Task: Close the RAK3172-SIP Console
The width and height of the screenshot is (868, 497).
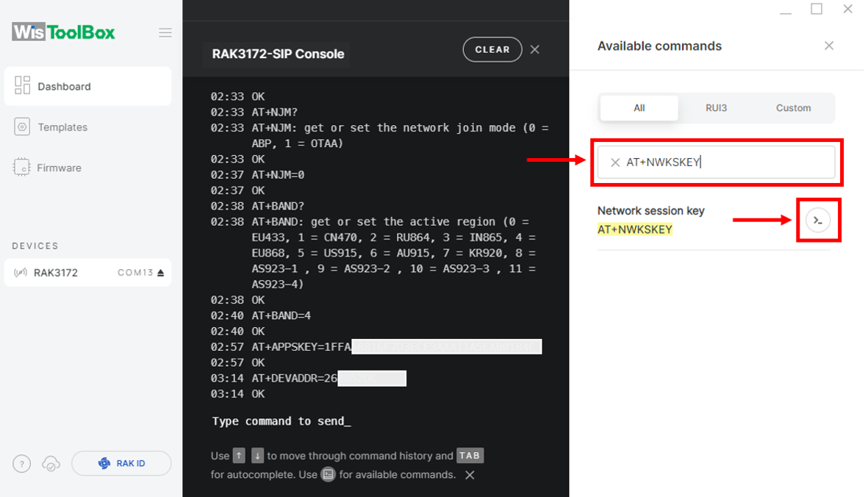Action: coord(535,50)
